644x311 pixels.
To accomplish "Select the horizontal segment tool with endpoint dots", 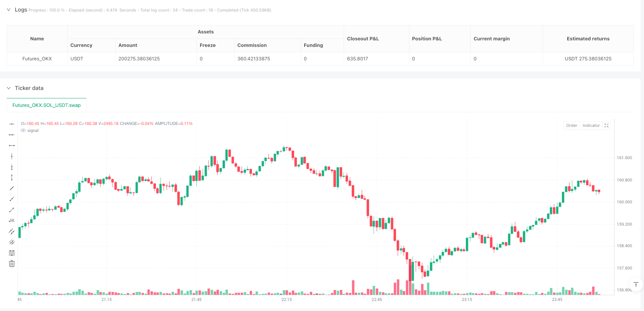I will pos(12,145).
